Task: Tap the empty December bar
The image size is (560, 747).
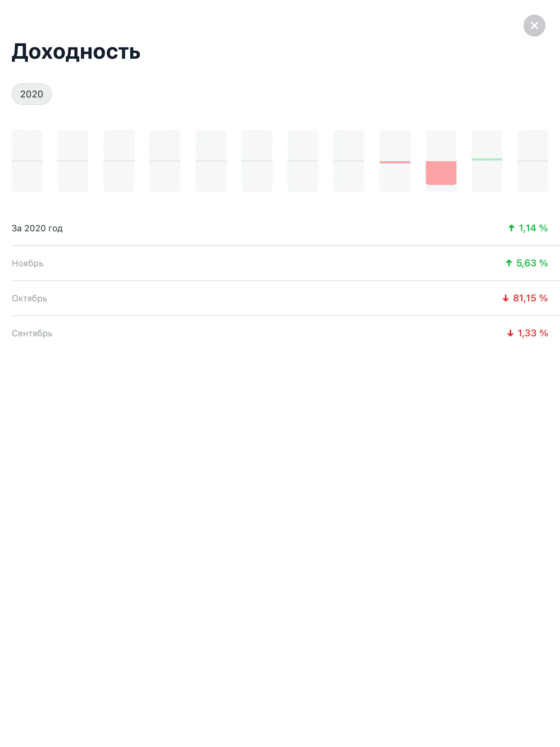Action: [x=533, y=161]
